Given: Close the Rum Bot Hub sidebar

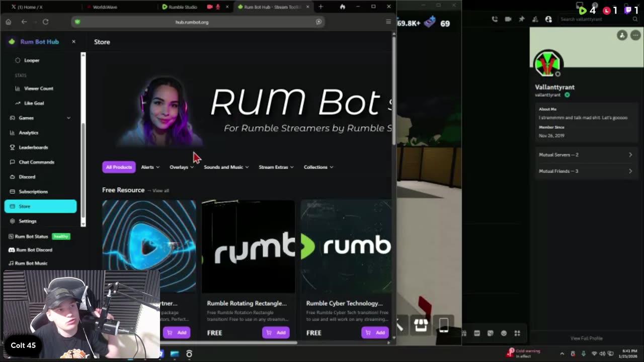Looking at the screenshot, I should tap(73, 42).
